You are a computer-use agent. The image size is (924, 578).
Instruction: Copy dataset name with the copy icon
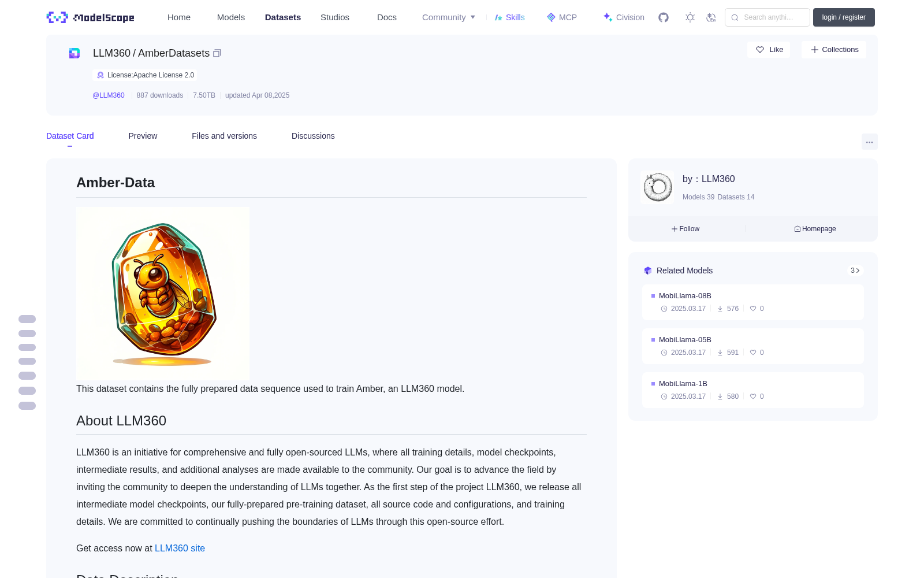217,53
